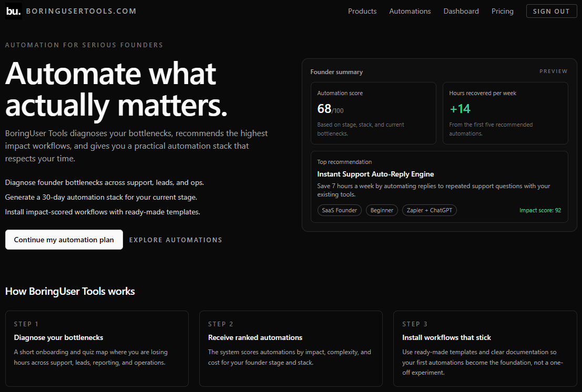Click the Generate a 30-day automation stack line
Viewport: 582px width, 392px height.
101,197
